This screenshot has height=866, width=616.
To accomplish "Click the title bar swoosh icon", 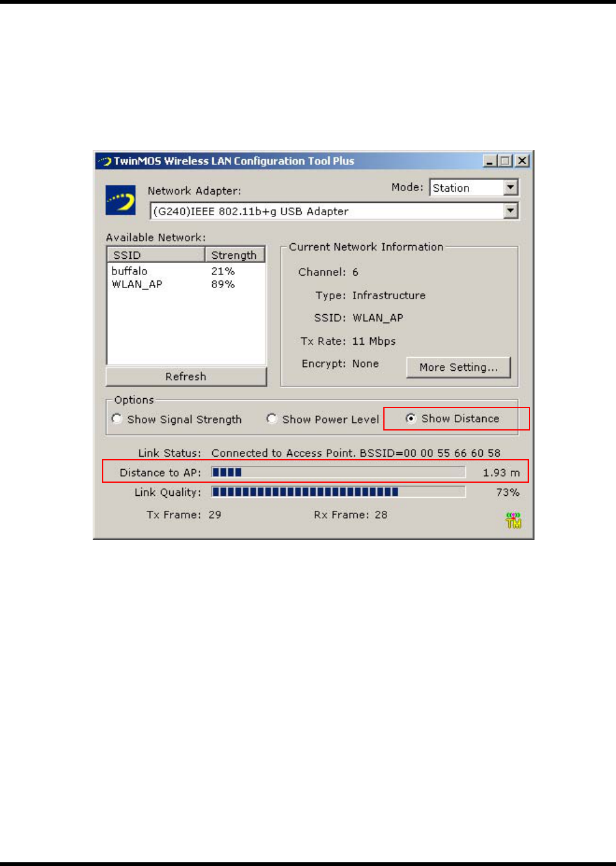I will point(105,161).
